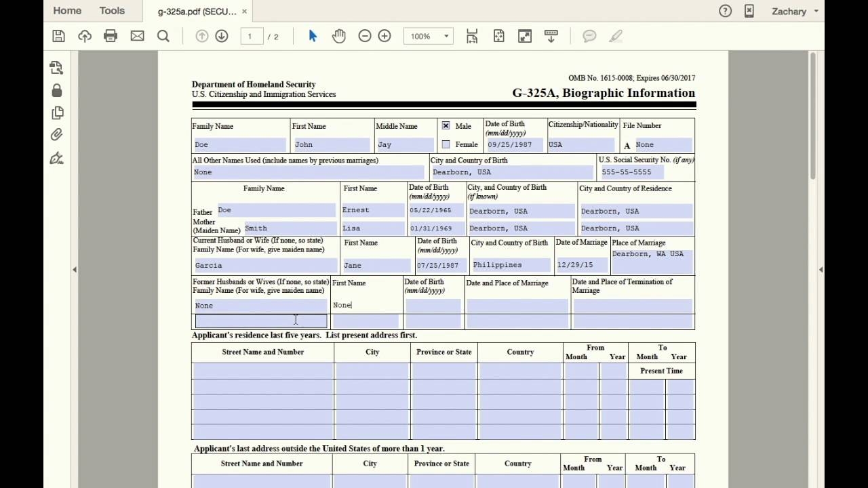
Task: Open the Fill & Sign pen panel
Action: coord(57,158)
